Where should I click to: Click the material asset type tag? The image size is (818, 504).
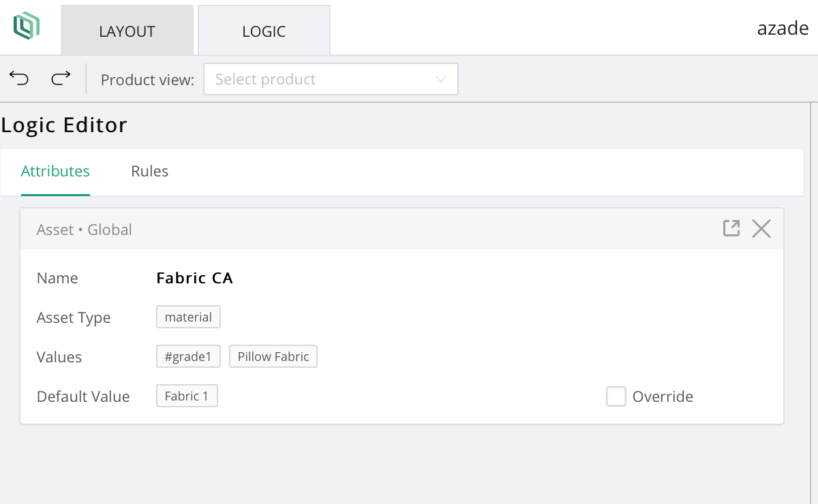coord(188,317)
